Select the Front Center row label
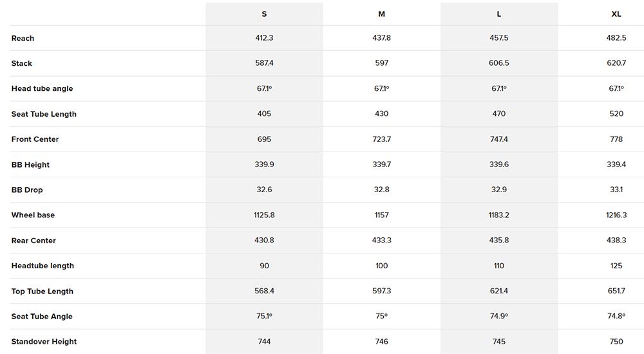The image size is (644, 354). 35,139
